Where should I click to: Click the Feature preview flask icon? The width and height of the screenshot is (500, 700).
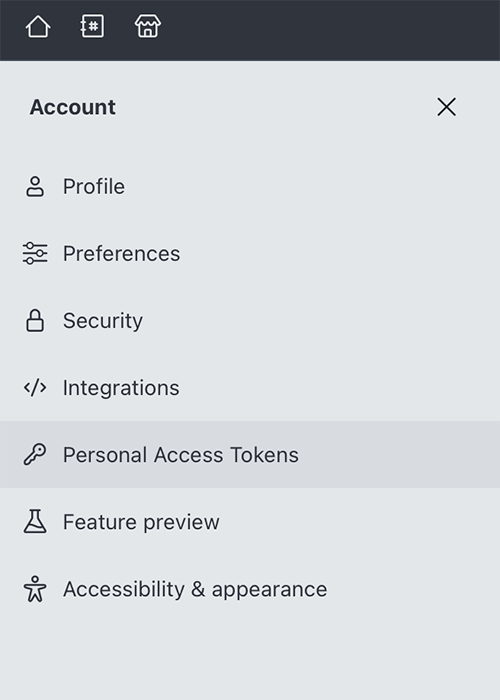(35, 521)
